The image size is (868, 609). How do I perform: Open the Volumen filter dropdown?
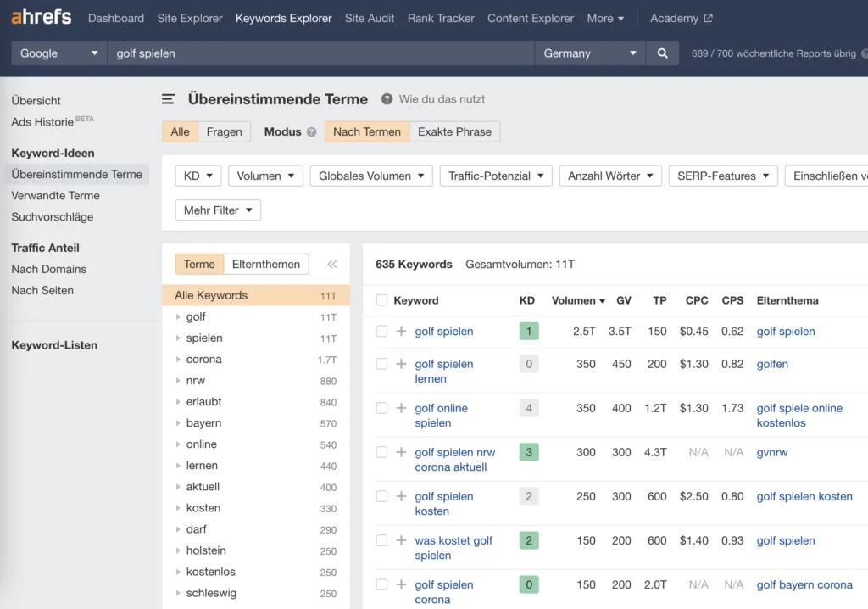(x=265, y=176)
